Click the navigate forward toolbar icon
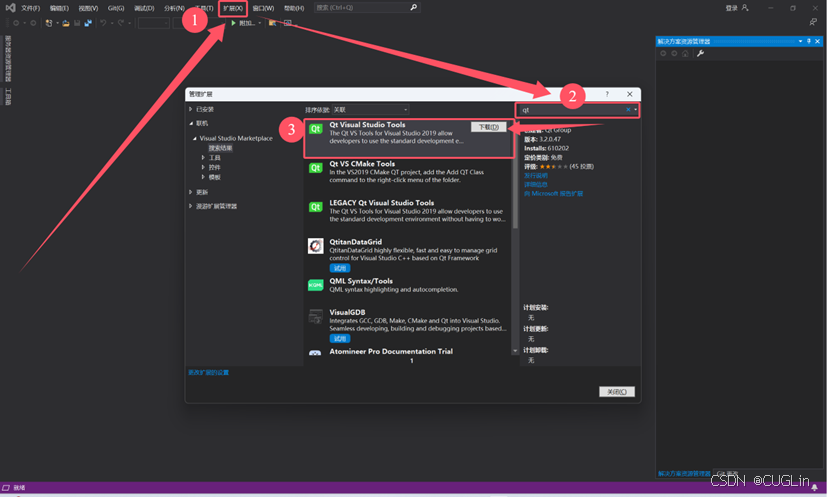 [33, 23]
